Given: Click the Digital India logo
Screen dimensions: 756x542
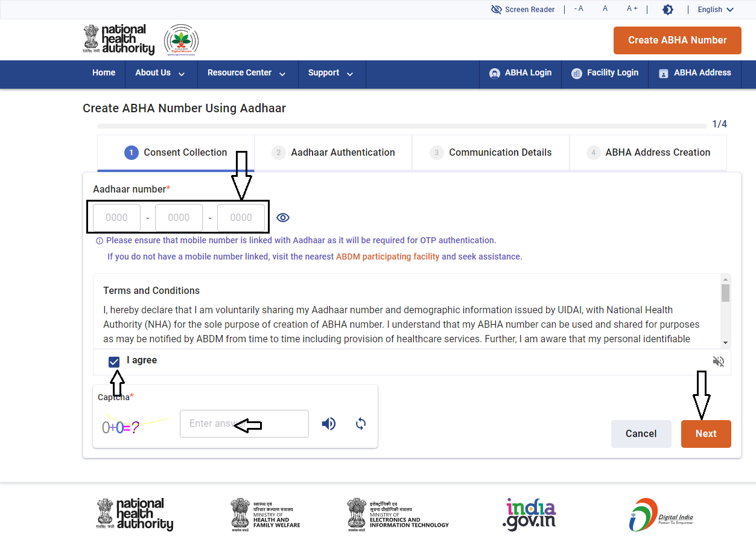Looking at the screenshot, I should point(661,514).
